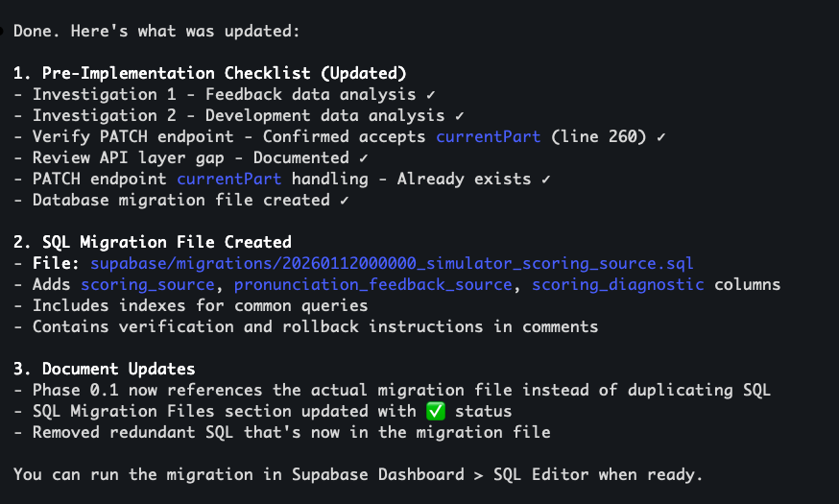This screenshot has width=839, height=504.
Task: Click currentPart in the PATCH endpoint handling line
Action: pos(228,179)
